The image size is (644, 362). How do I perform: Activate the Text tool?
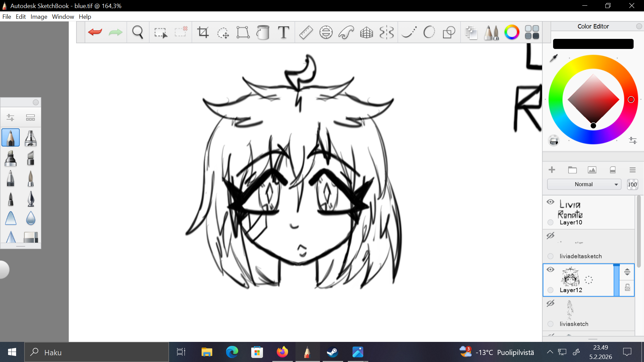click(283, 32)
